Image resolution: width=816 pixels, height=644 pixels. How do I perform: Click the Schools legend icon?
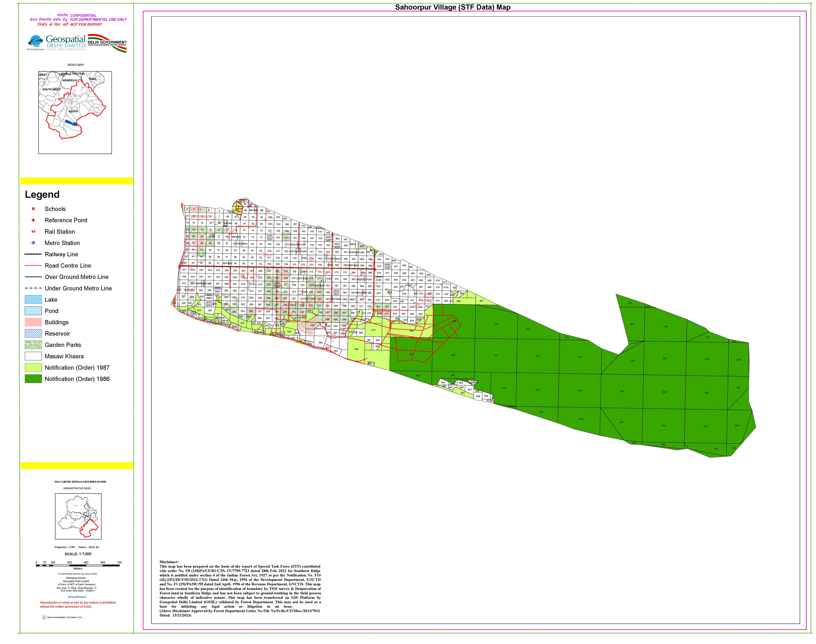33,209
